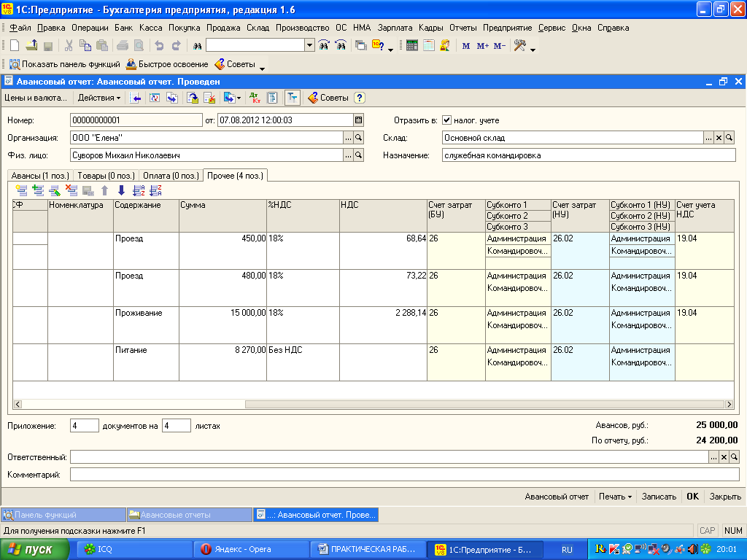Expand the search combo box dropdown arrow
Screen dimensions: 747x560
tap(309, 45)
